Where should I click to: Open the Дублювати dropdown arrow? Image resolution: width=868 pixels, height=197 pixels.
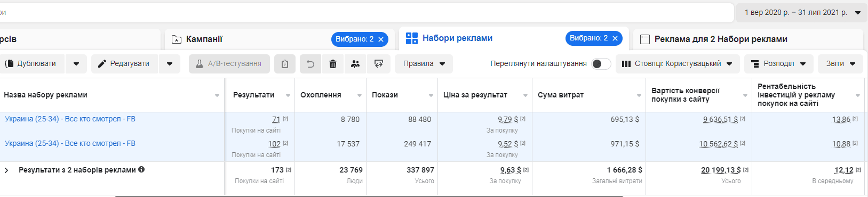76,64
